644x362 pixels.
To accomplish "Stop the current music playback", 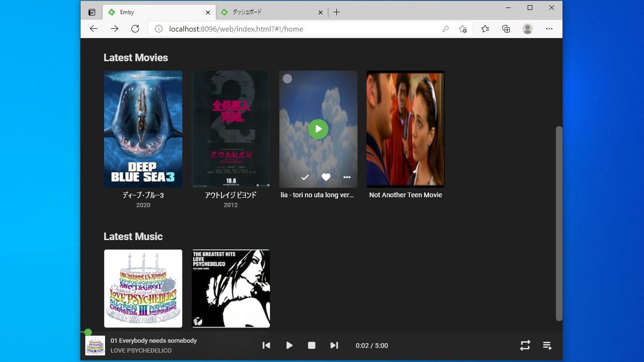I will 311,346.
